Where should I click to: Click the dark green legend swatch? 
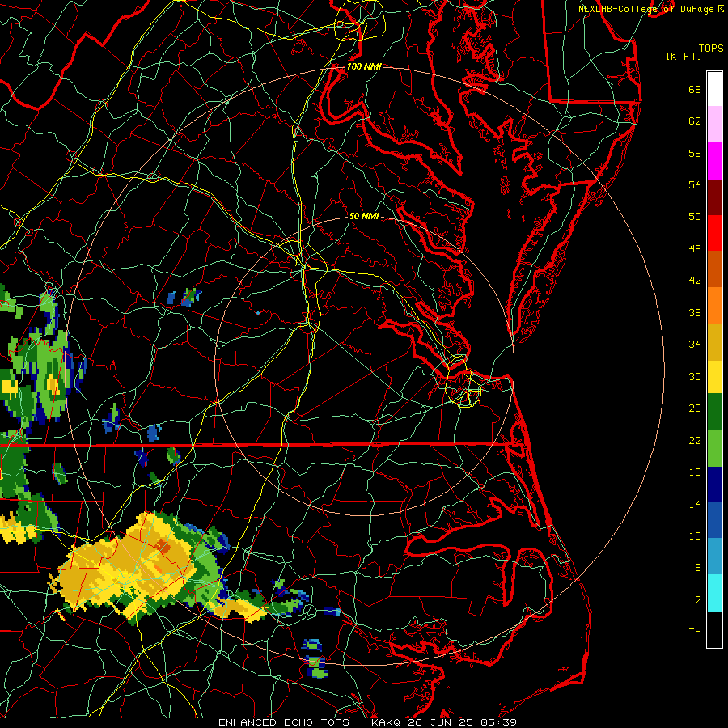coord(714,412)
